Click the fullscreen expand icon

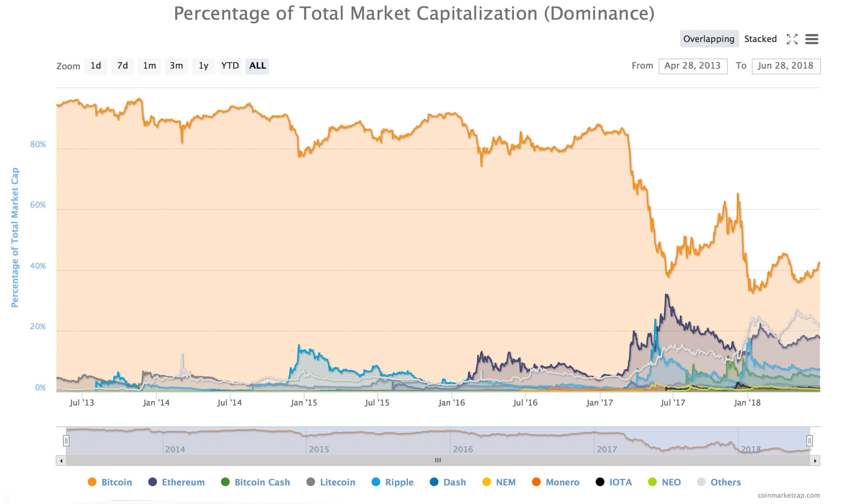[x=792, y=39]
